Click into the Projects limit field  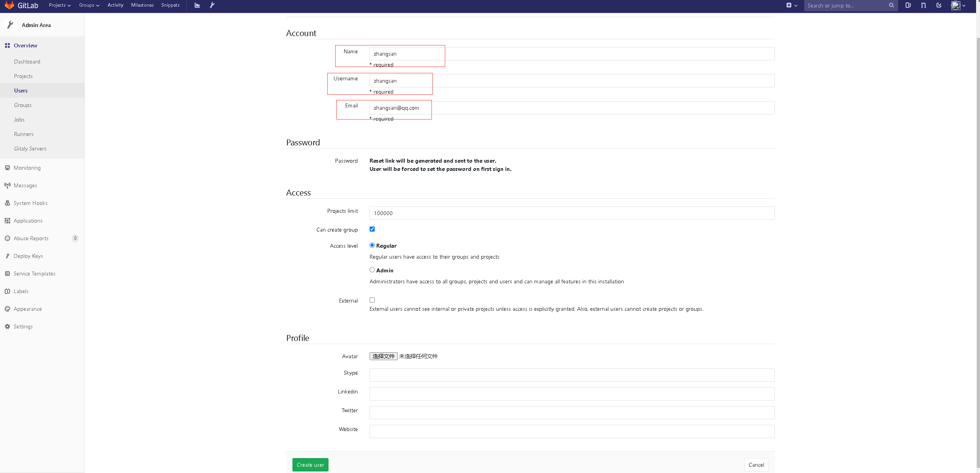point(572,213)
